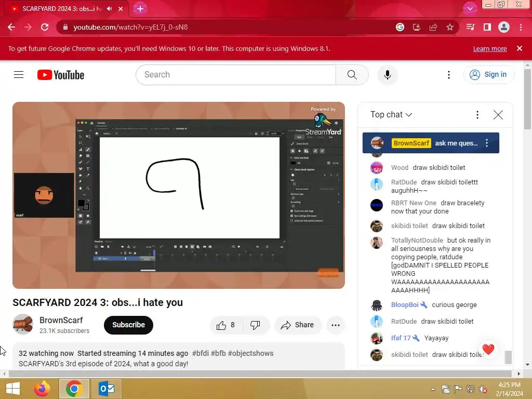The image size is (532, 399).
Task: Click the pinned BrownScarf message
Action: click(431, 143)
